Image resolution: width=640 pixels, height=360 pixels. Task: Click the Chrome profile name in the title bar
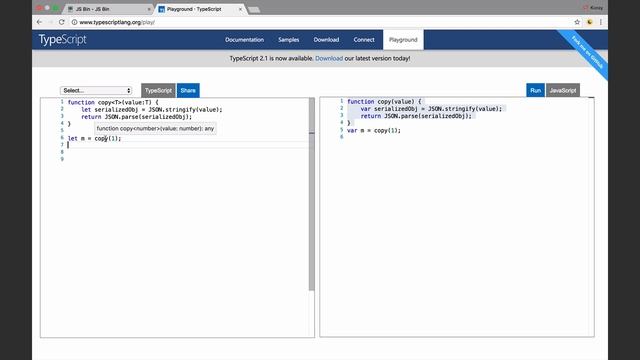595,8
